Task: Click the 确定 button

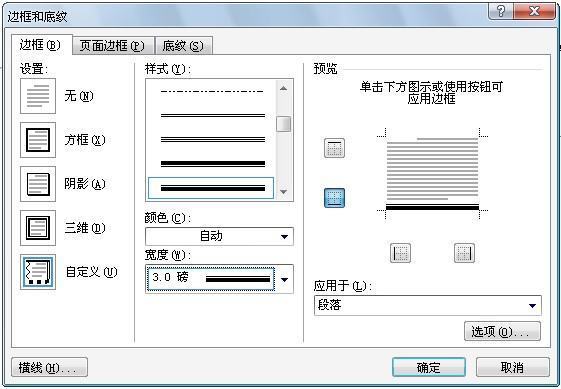Action: (x=429, y=367)
